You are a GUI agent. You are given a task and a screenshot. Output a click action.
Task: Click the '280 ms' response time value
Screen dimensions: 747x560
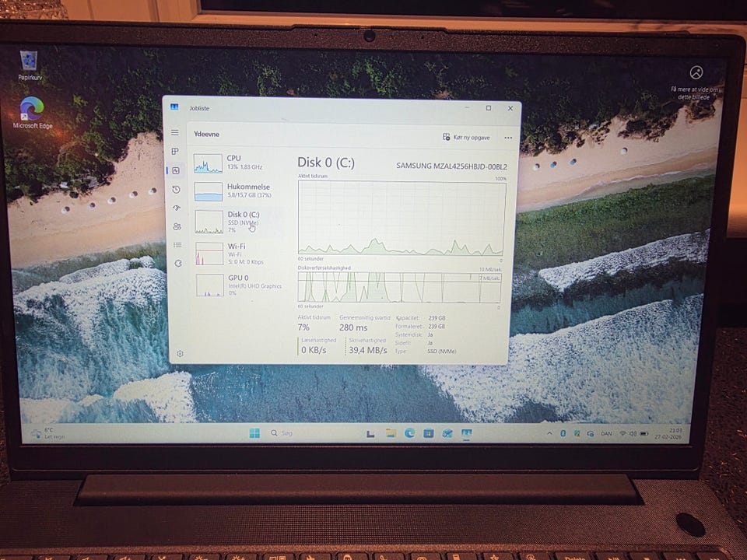point(353,327)
